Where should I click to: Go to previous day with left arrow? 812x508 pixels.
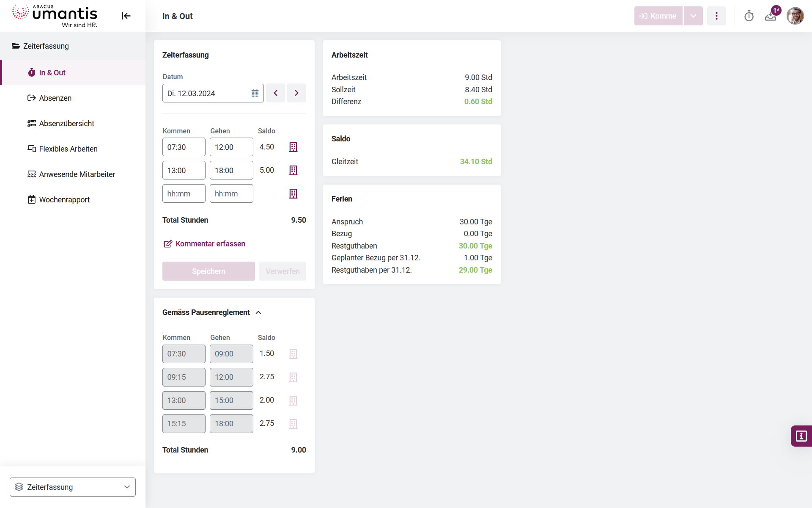275,93
